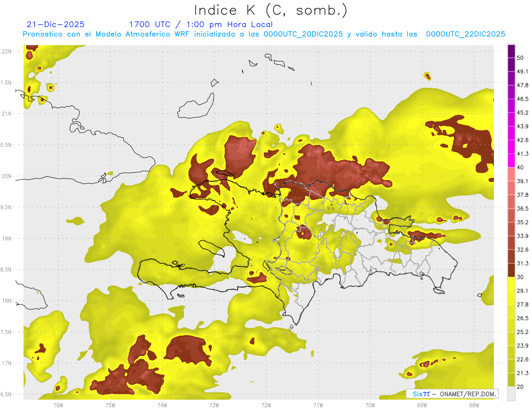This screenshot has width=532, height=411.
Task: Click the 70W longitude label
Action: pyautogui.click(x=370, y=405)
